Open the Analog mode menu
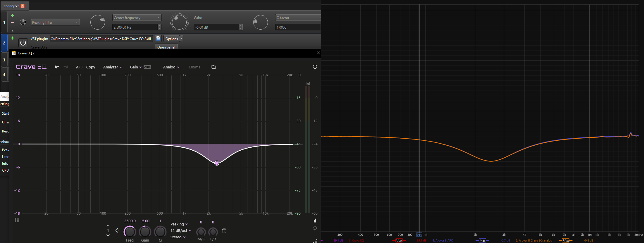 tap(171, 67)
